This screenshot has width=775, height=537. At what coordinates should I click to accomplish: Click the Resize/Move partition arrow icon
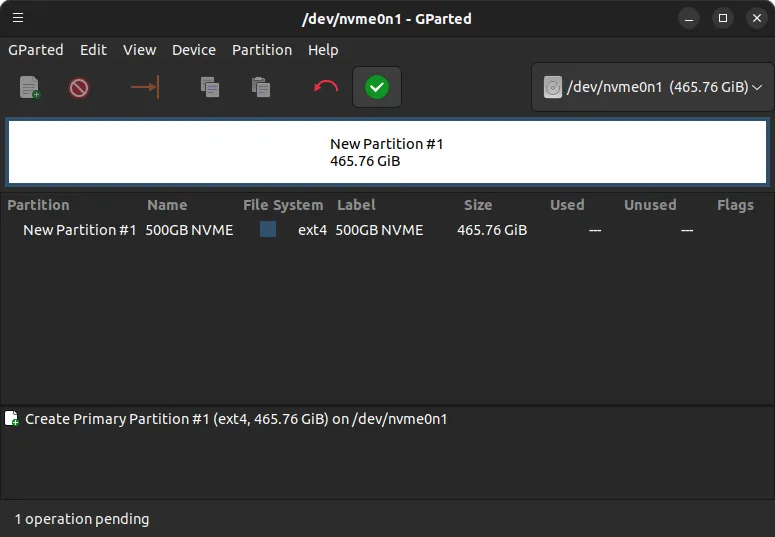coord(145,87)
